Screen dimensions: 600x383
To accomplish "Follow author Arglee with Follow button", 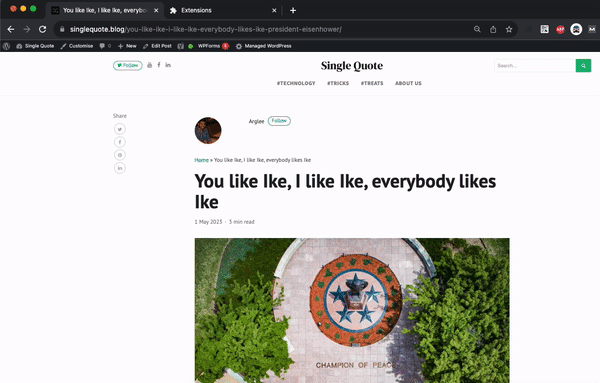I will tap(279, 121).
